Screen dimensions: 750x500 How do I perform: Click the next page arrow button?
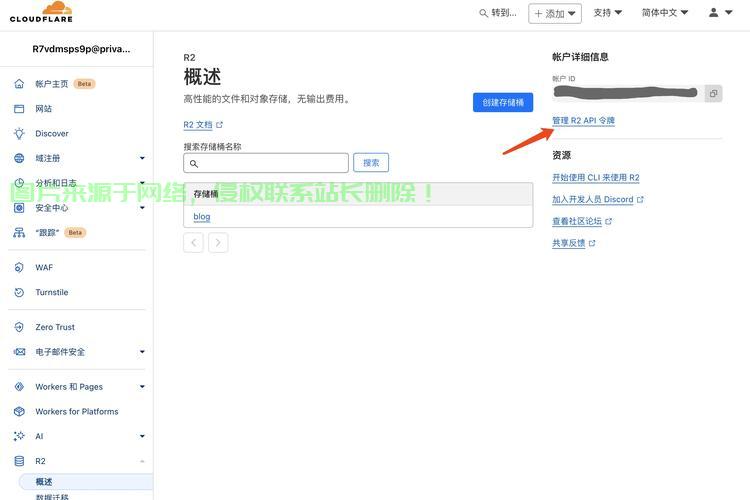[x=218, y=243]
